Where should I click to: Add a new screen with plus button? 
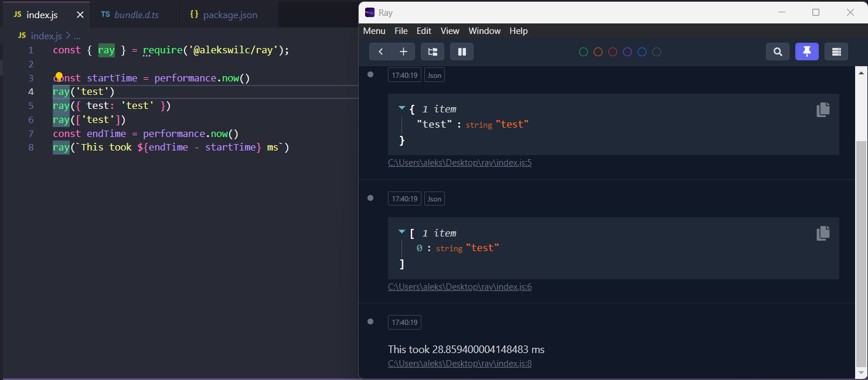[x=403, y=52]
